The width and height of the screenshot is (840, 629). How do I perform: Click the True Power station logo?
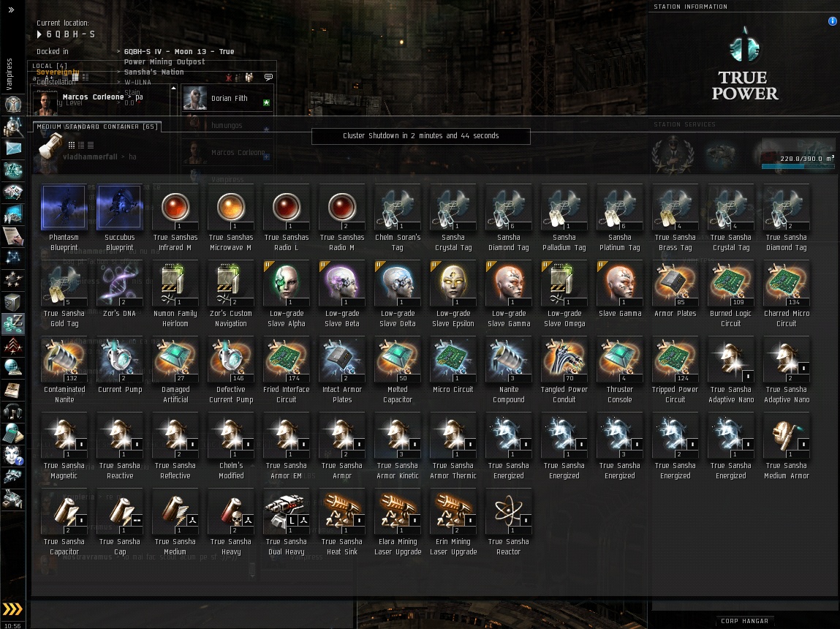(x=744, y=65)
